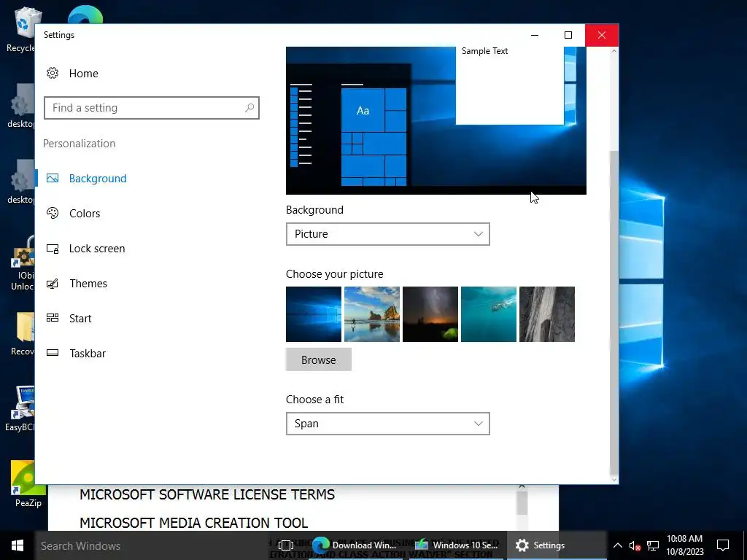Click the Start tiles icon in sidebar
747x560 pixels.
(x=53, y=318)
